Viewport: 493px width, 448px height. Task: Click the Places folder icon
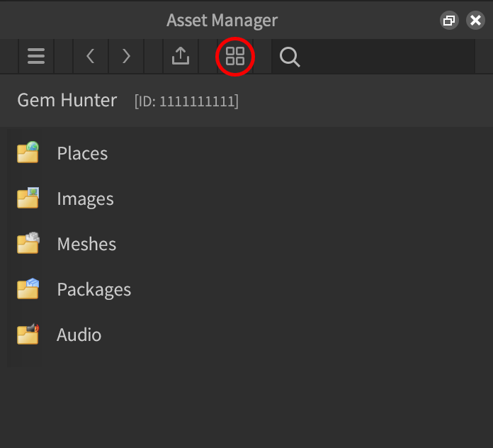pos(28,153)
